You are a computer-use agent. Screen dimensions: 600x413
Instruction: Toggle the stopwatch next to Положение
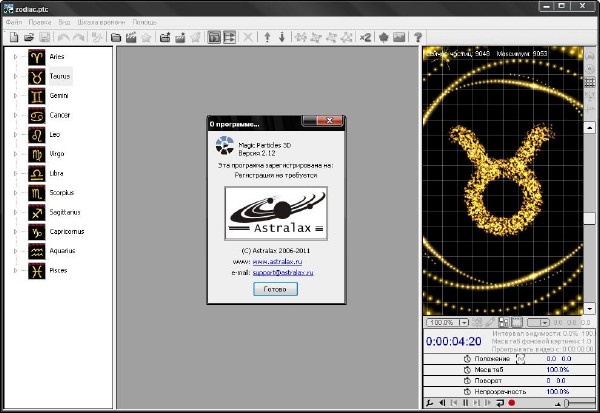(x=468, y=358)
